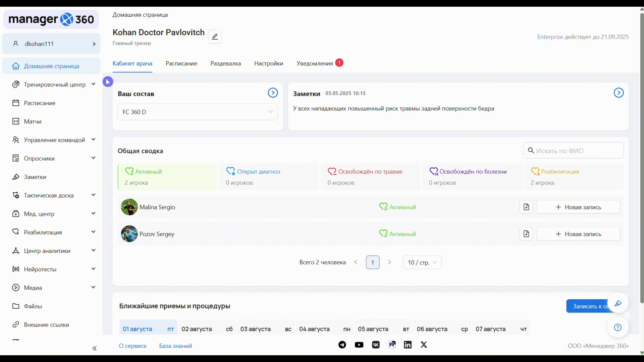The width and height of the screenshot is (644, 362).
Task: Click the Telegram icon in footer
Action: (342, 345)
